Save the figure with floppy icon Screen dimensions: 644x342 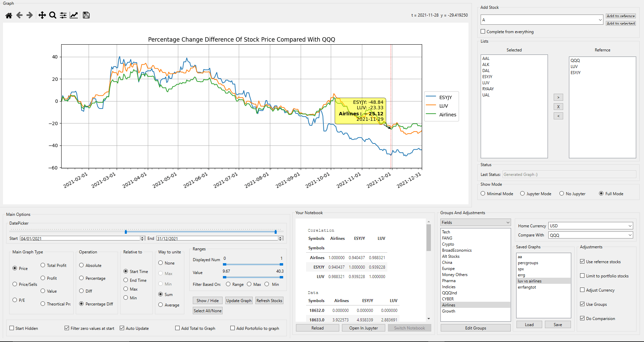click(x=86, y=15)
